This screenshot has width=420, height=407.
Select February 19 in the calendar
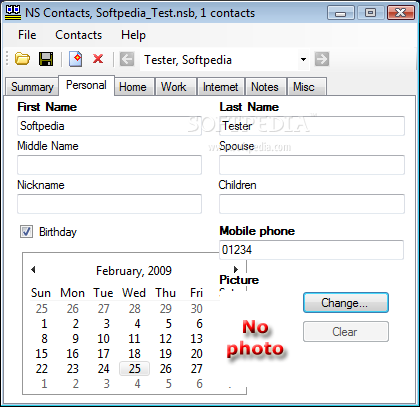pyautogui.click(x=165, y=354)
